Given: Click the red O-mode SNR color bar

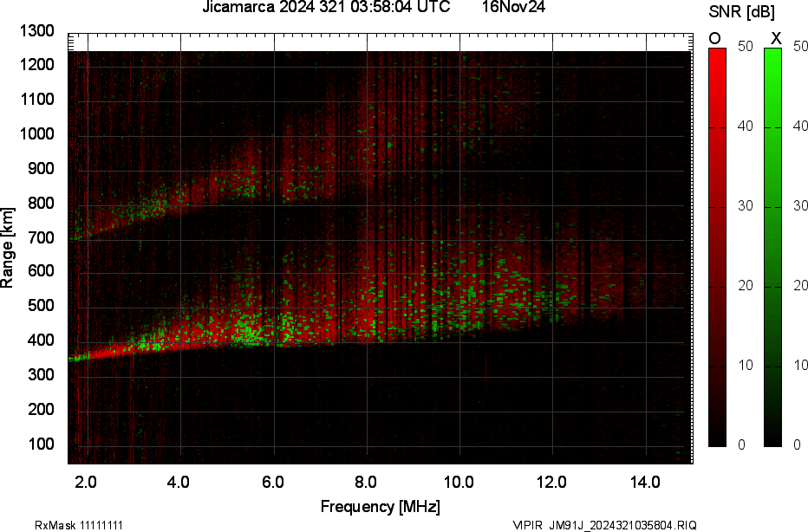Looking at the screenshot, I should click(717, 247).
